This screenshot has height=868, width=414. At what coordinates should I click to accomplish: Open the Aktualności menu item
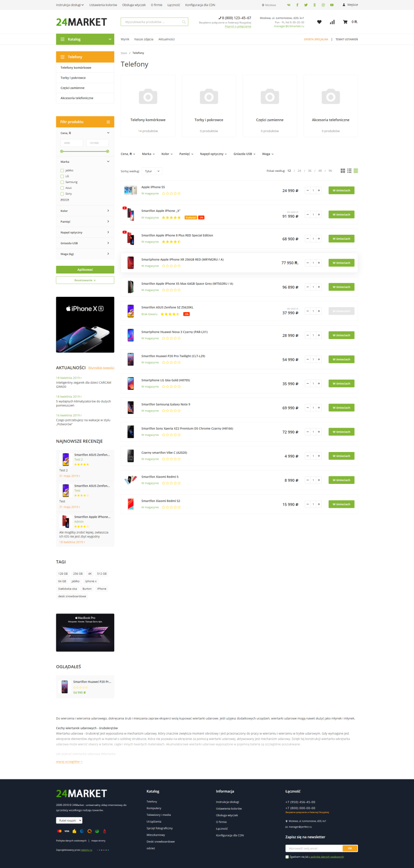tap(166, 39)
